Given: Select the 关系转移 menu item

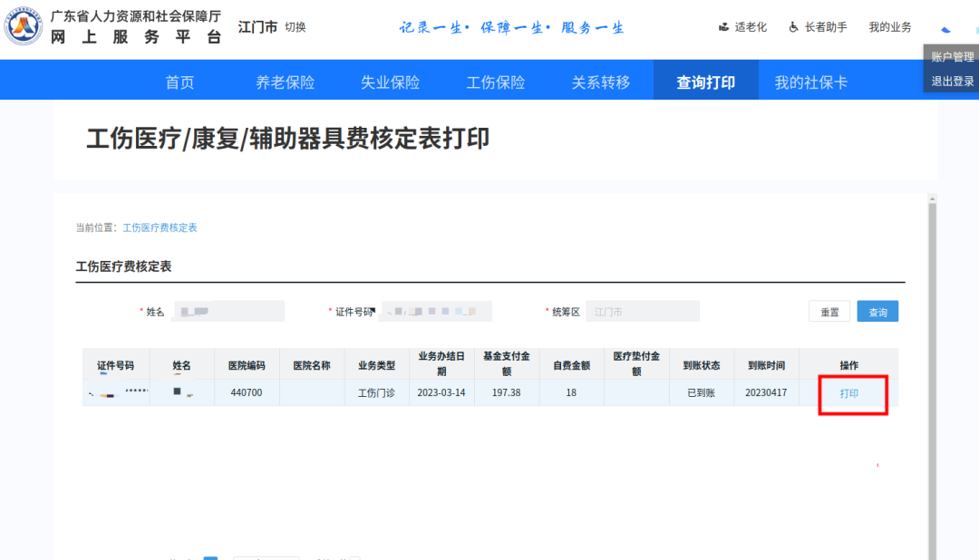Looking at the screenshot, I should [x=600, y=81].
